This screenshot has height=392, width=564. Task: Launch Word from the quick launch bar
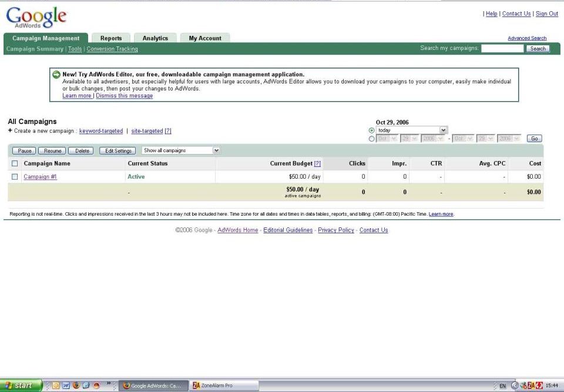click(x=66, y=385)
